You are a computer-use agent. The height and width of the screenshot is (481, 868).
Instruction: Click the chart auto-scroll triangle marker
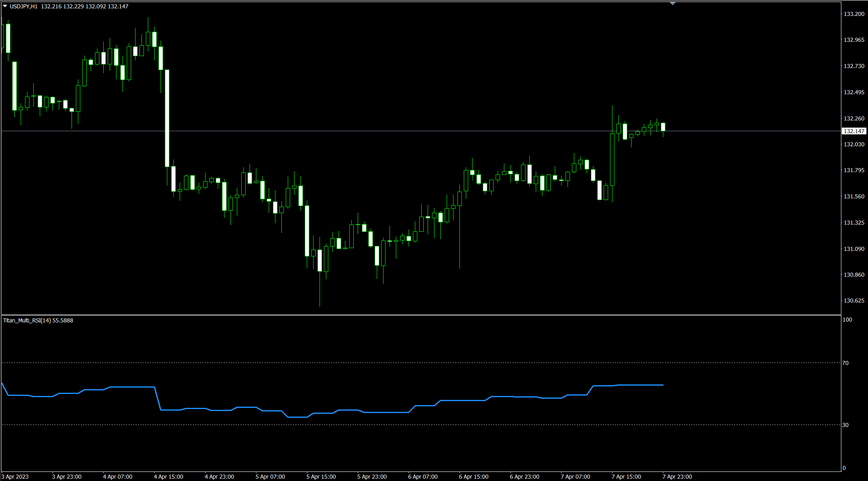click(x=672, y=3)
